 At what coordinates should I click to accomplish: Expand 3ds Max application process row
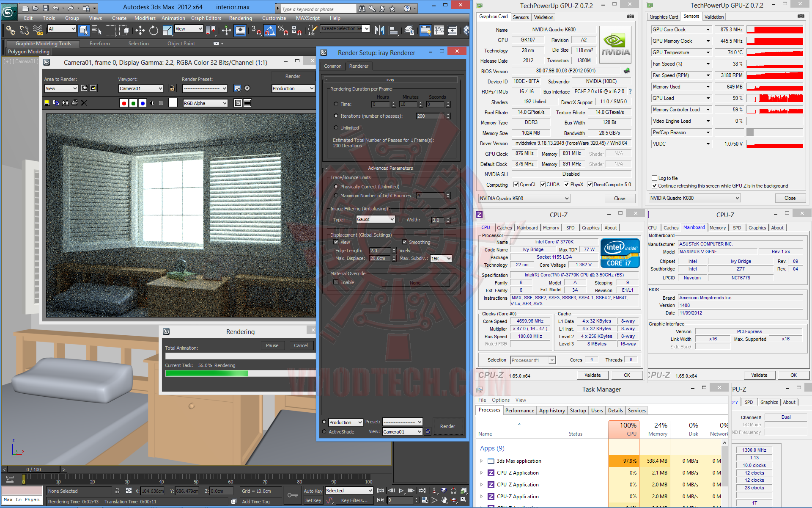(481, 461)
